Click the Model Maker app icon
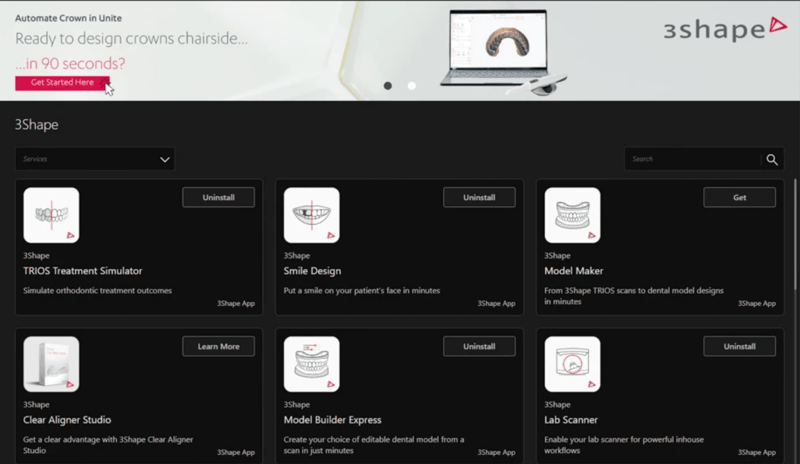 click(x=572, y=215)
